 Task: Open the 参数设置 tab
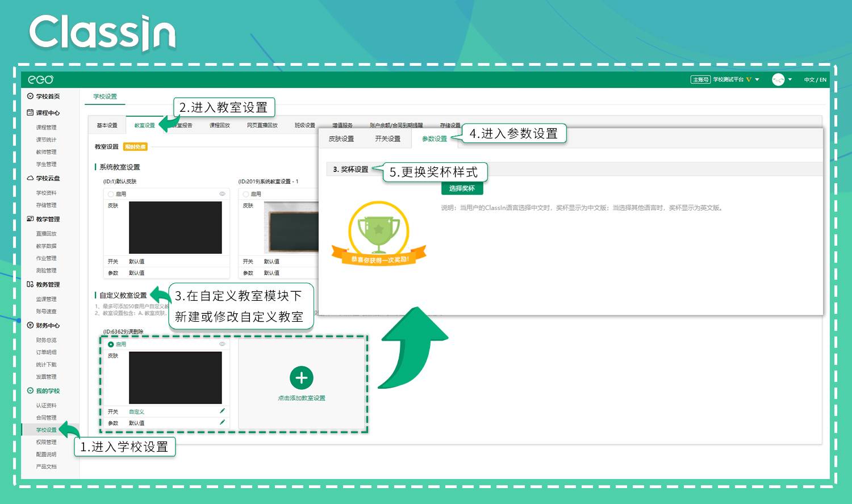tap(435, 138)
